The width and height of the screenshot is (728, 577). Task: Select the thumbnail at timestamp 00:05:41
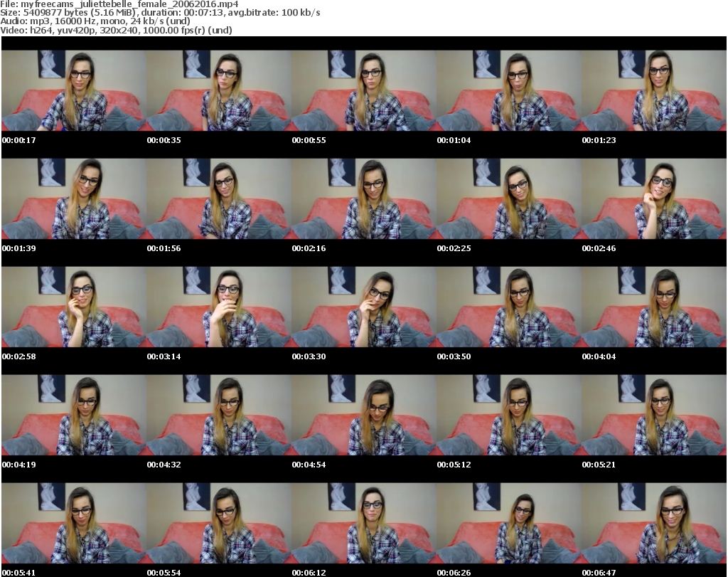pyautogui.click(x=74, y=523)
